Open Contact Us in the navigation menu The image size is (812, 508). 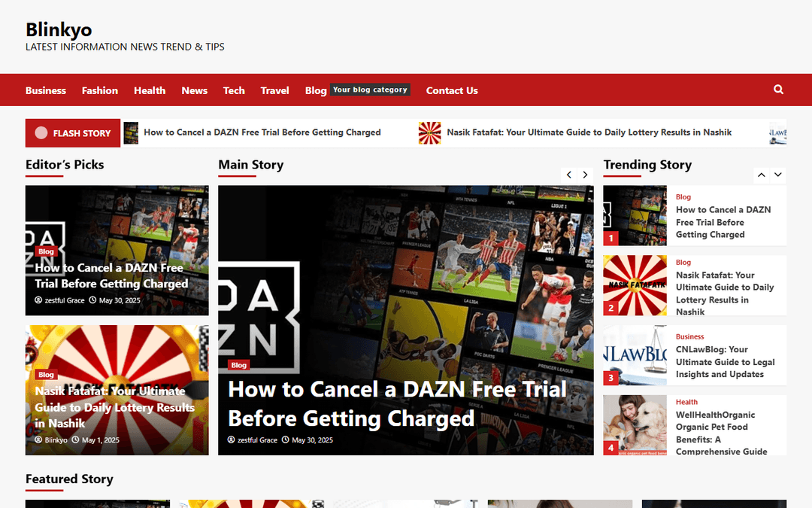coord(452,91)
